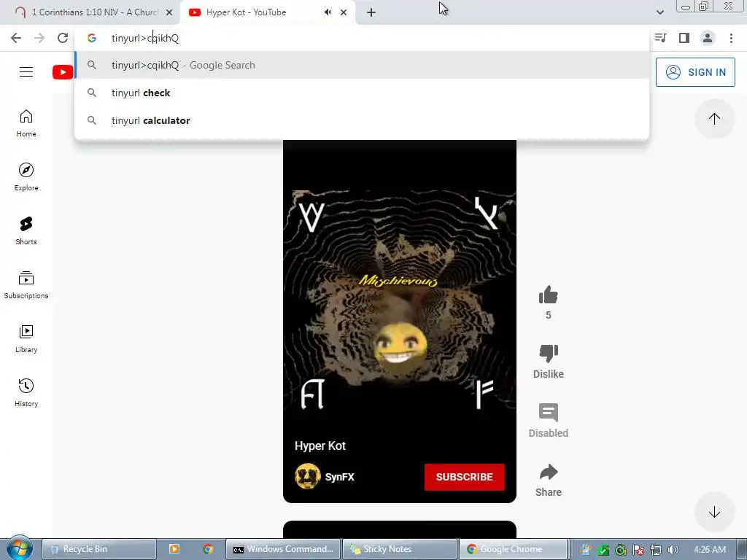This screenshot has width=747, height=560.
Task: Click the system tray volume icon
Action: coord(673,550)
